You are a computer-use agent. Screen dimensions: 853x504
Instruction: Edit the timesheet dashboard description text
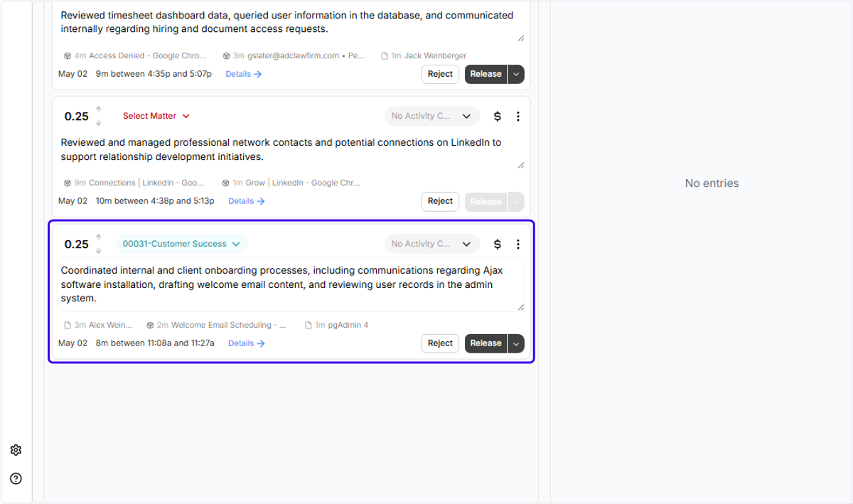pos(291,23)
